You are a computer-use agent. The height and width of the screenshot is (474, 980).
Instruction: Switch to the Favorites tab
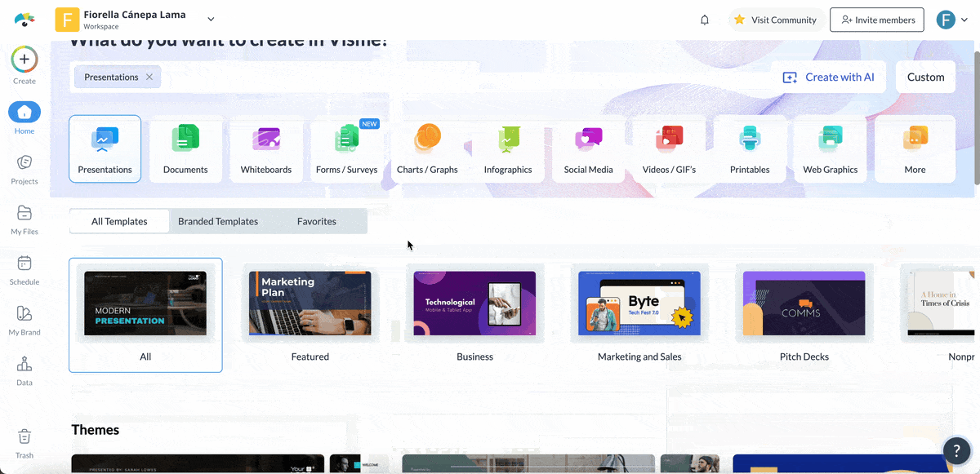coord(317,221)
